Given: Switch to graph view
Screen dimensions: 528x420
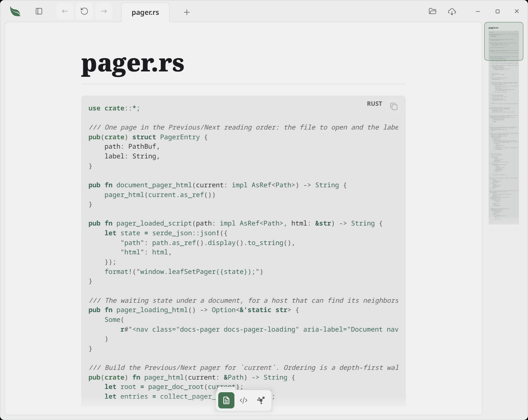Looking at the screenshot, I should click(261, 400).
